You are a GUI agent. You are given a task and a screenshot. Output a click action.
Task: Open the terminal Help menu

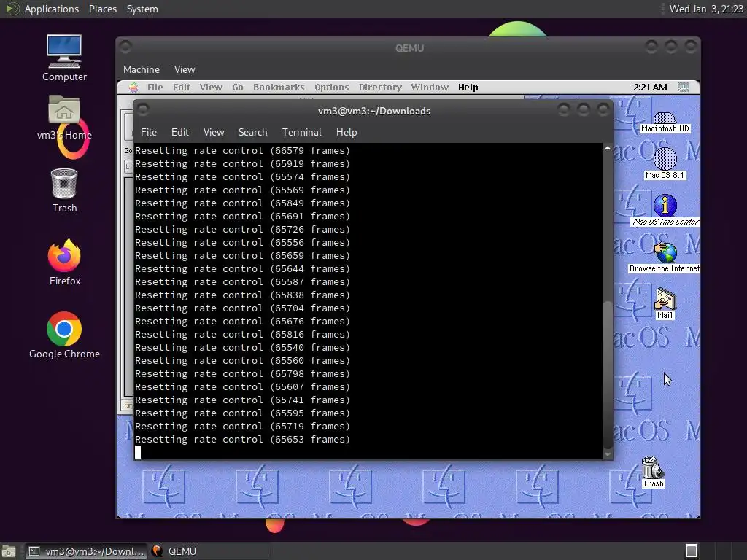pyautogui.click(x=347, y=133)
